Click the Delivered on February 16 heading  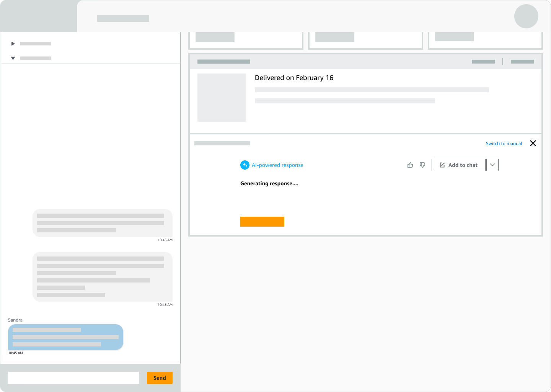tap(294, 78)
